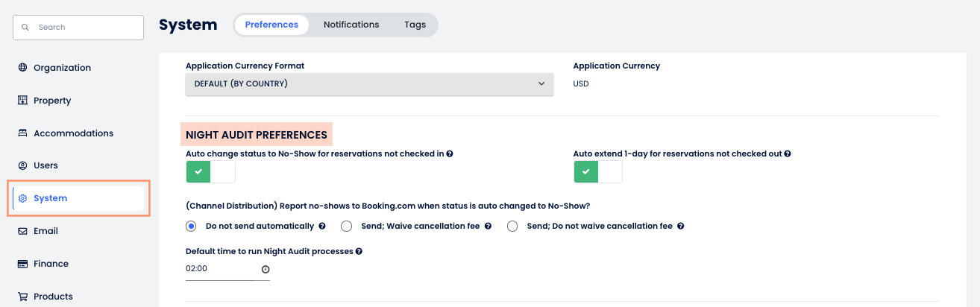The height and width of the screenshot is (307, 980).
Task: Select Send; Waive cancellation fee radio option
Action: pyautogui.click(x=346, y=226)
